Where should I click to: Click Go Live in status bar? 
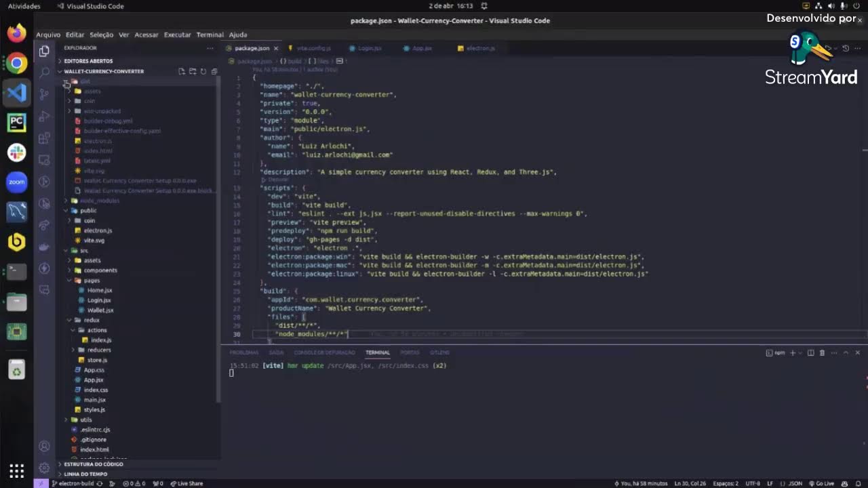pyautogui.click(x=821, y=483)
